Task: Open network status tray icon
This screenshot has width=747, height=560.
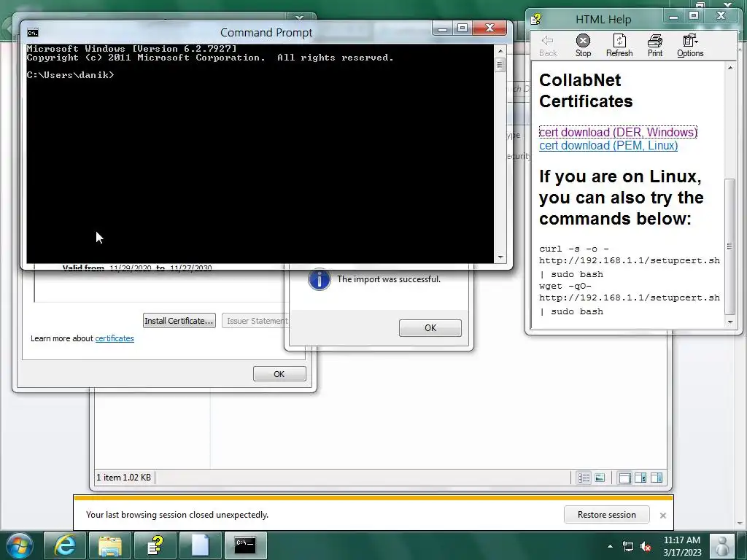Action: (628, 547)
